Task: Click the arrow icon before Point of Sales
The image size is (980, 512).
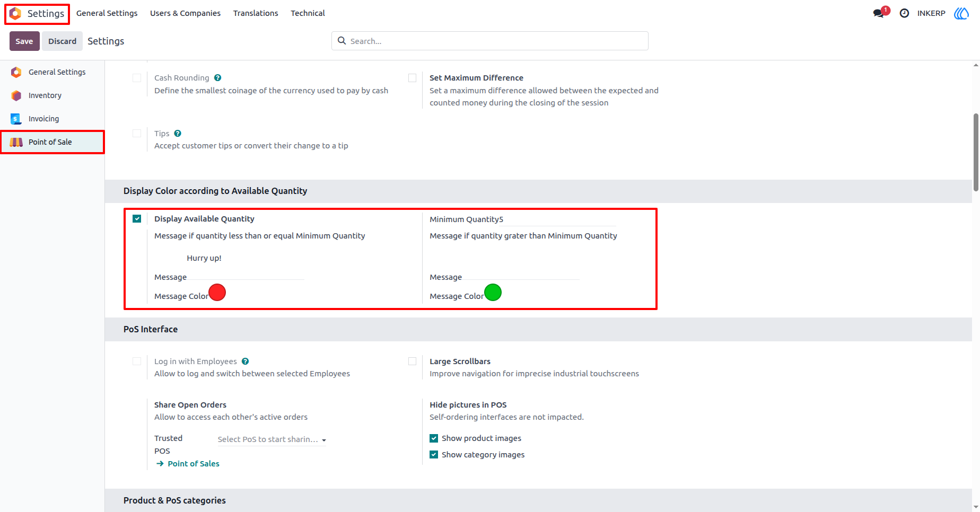Action: (160, 464)
